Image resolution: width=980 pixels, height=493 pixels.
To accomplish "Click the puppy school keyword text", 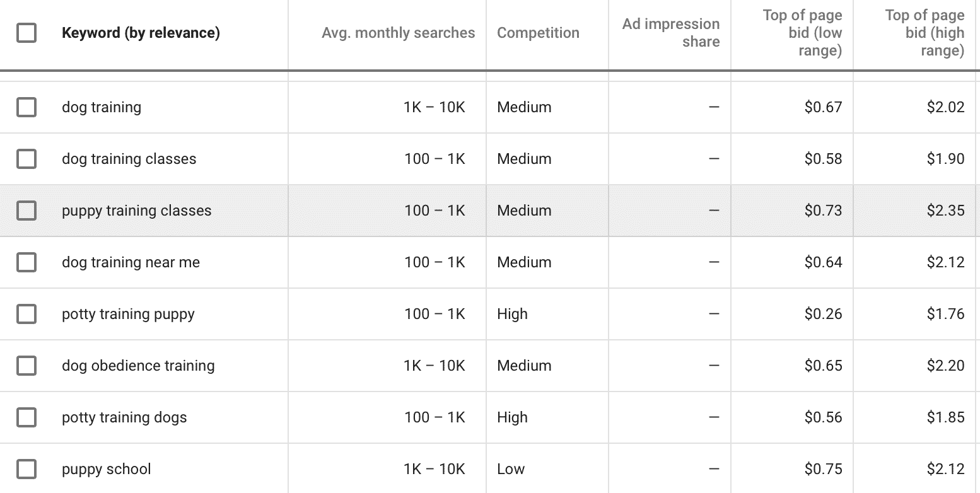I will [107, 469].
